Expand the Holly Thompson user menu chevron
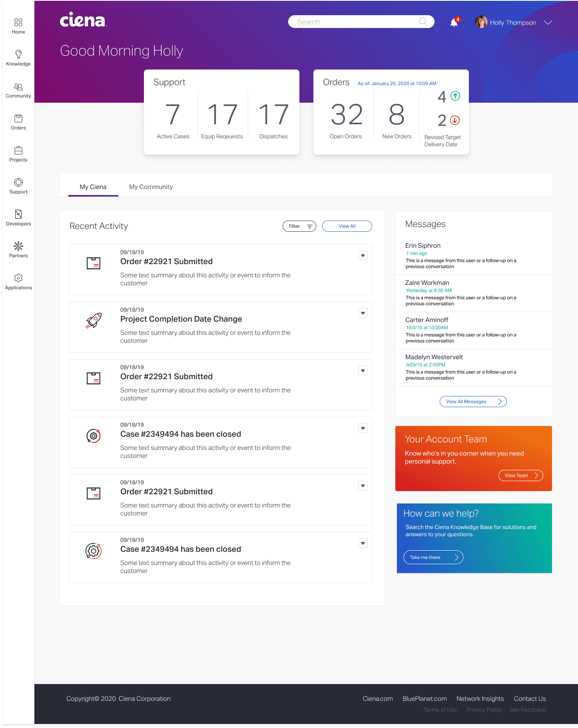Screen dimensions: 578x728 (548, 23)
